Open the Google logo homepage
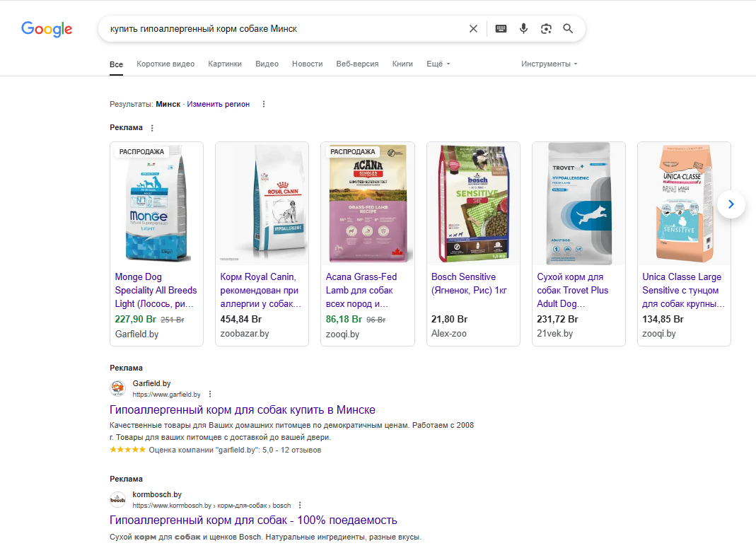 click(x=47, y=29)
